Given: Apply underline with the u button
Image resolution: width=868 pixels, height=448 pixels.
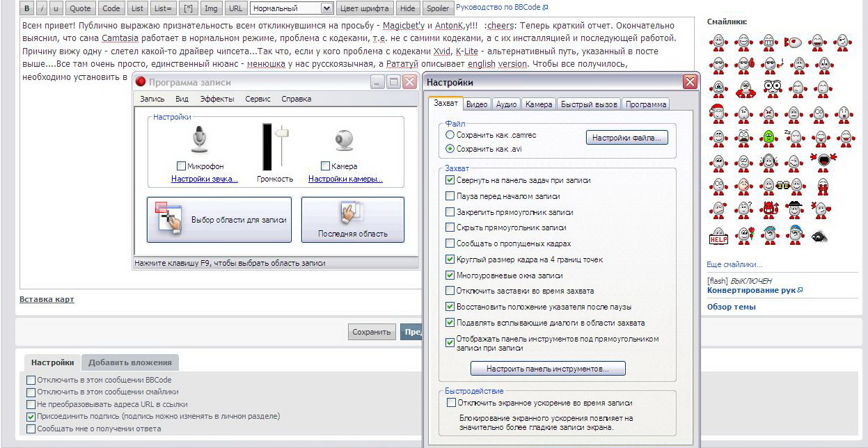Looking at the screenshot, I should (x=56, y=8).
